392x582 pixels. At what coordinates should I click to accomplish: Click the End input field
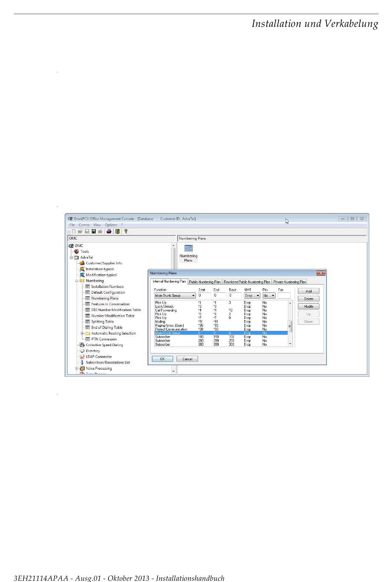point(220,296)
